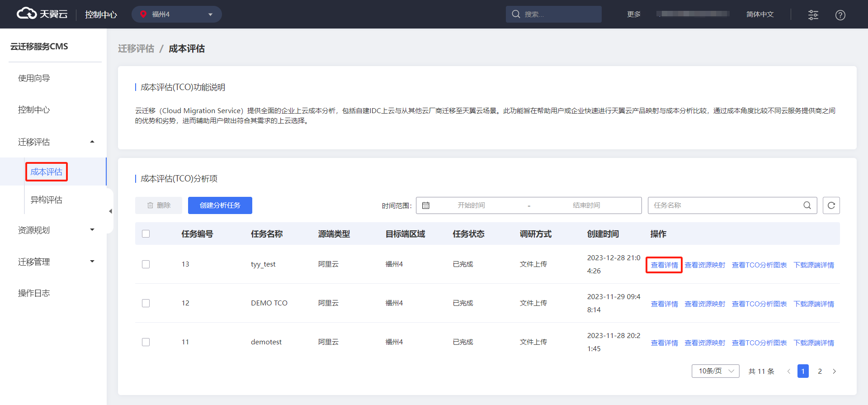Go to page 2 in pagination

820,371
